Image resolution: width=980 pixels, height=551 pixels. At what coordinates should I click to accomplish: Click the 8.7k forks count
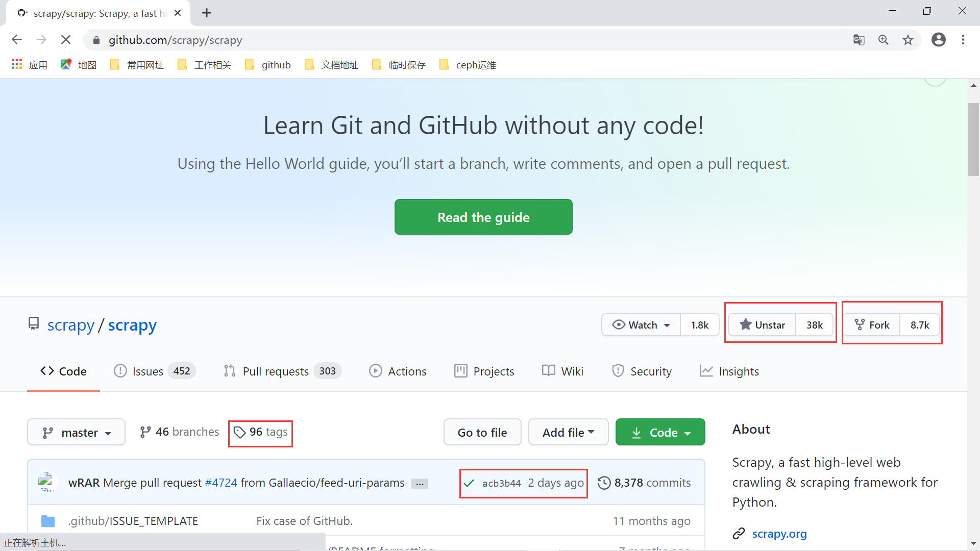pos(920,325)
